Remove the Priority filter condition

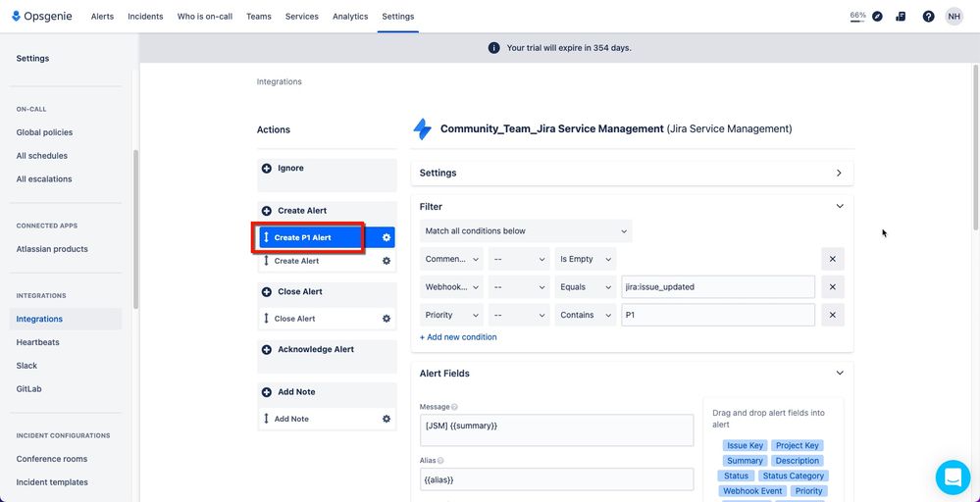point(832,315)
